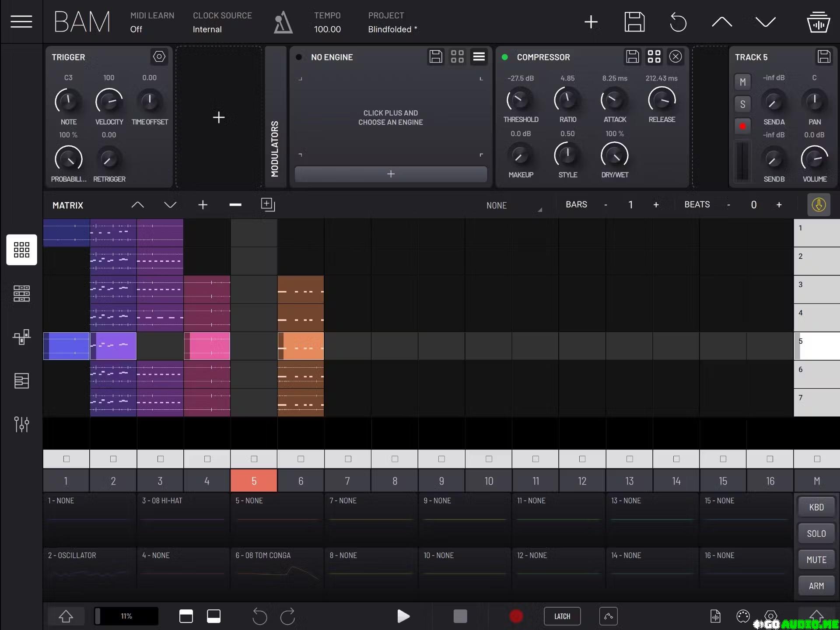
Task: Click the KBD button
Action: 816,507
